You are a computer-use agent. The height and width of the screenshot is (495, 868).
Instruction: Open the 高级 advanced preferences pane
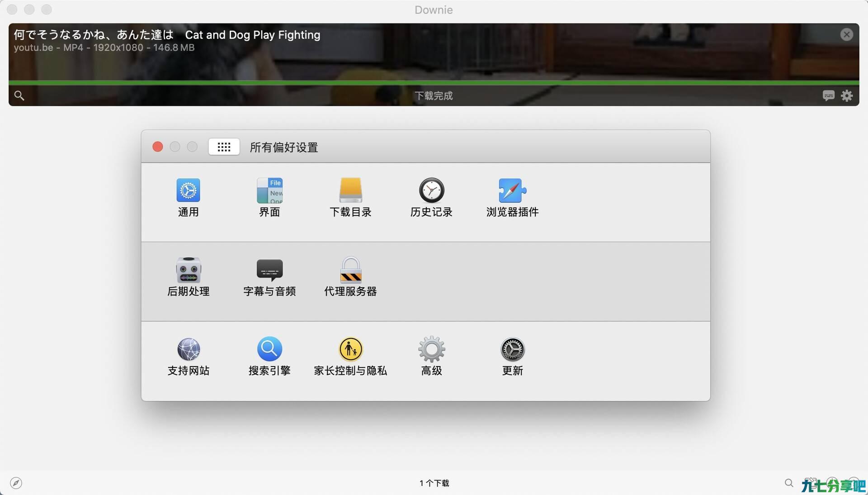pos(431,356)
